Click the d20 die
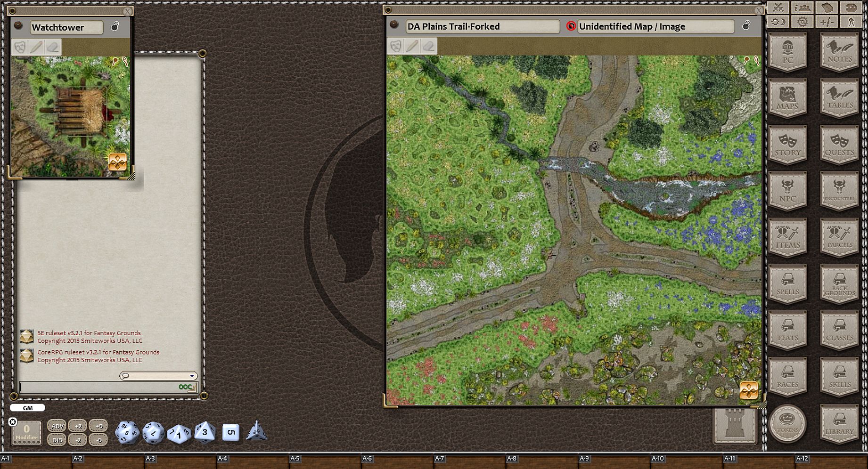Image resolution: width=868 pixels, height=469 pixels. point(127,432)
